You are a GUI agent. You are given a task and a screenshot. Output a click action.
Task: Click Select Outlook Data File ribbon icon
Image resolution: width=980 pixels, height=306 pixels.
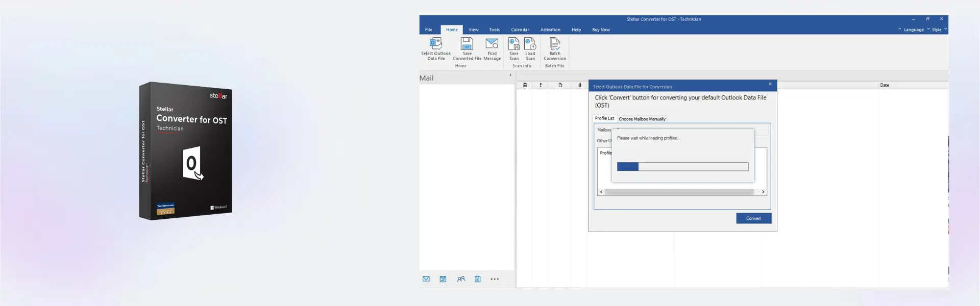pos(435,48)
